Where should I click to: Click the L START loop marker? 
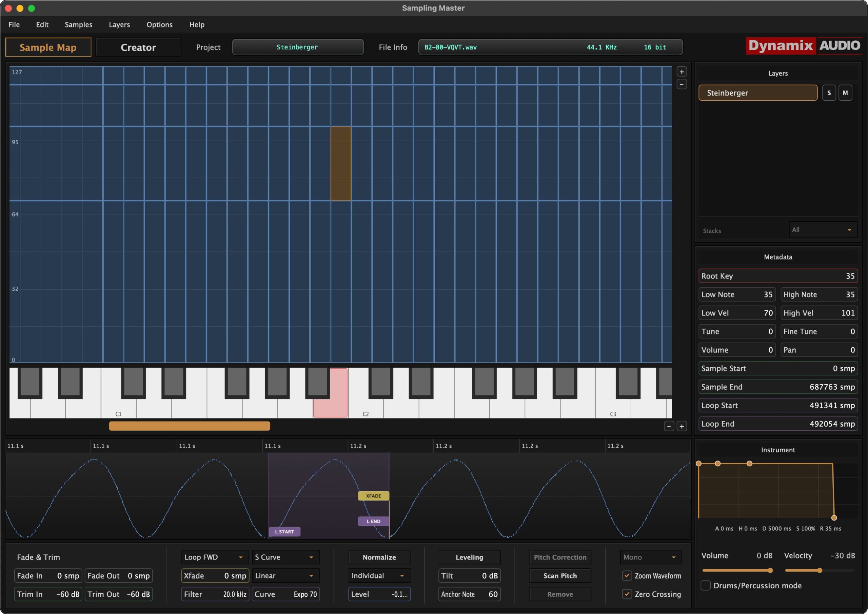coord(284,532)
